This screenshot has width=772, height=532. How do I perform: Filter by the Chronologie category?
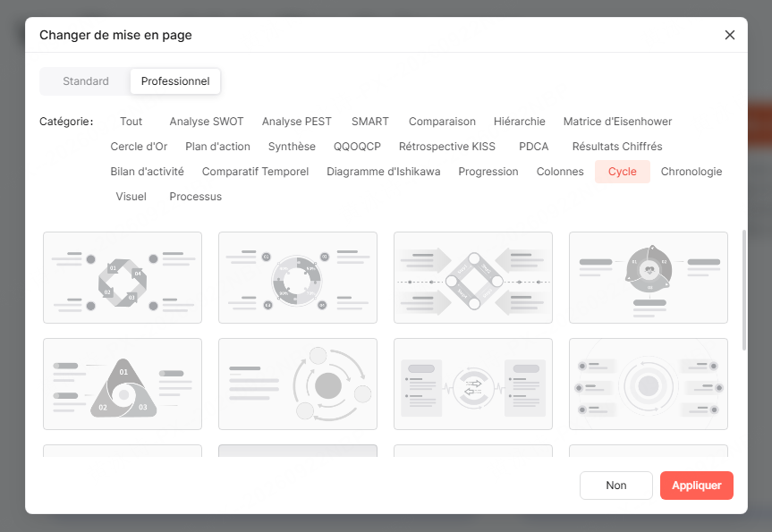[x=691, y=172]
